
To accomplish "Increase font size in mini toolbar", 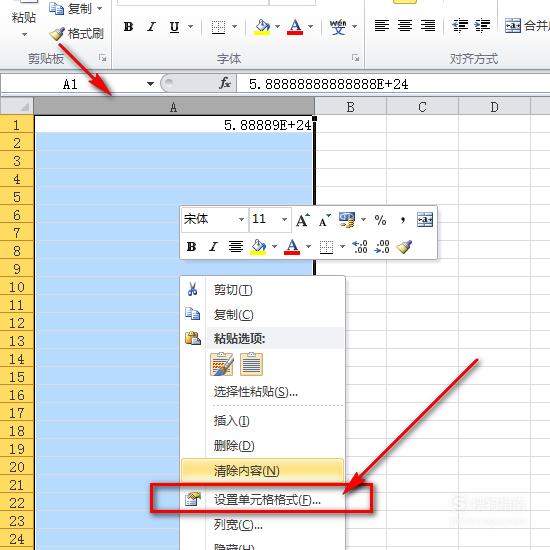I will point(303,220).
